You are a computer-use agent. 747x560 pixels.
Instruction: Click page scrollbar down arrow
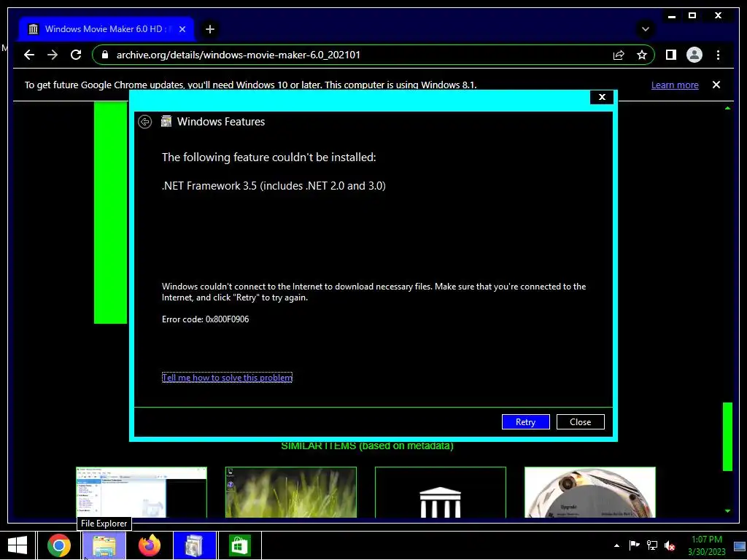(x=727, y=511)
